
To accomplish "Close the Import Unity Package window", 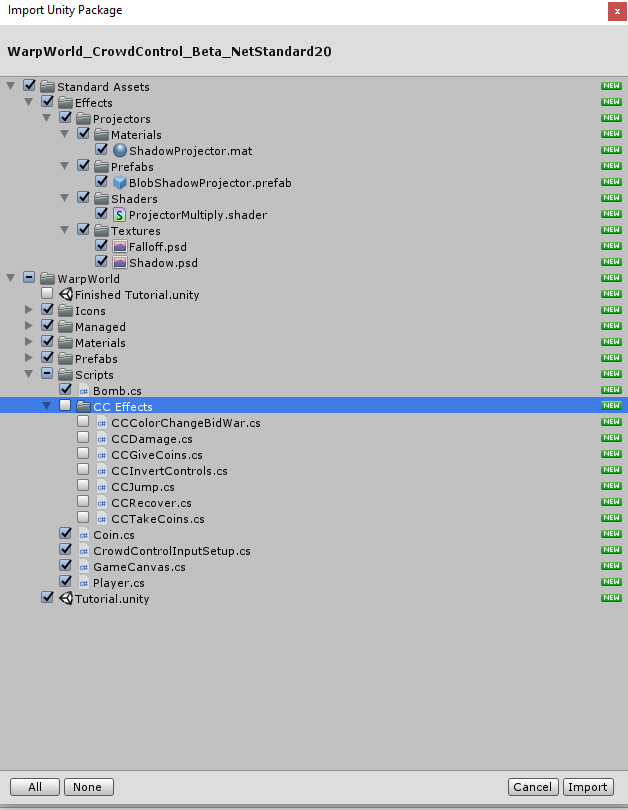I will coord(612,11).
